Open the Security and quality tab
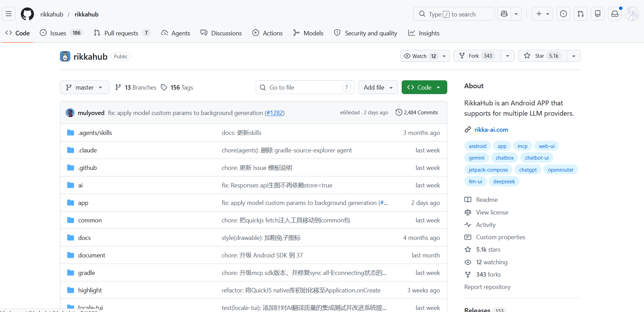Viewport: 644px width, 312px height. (x=366, y=33)
